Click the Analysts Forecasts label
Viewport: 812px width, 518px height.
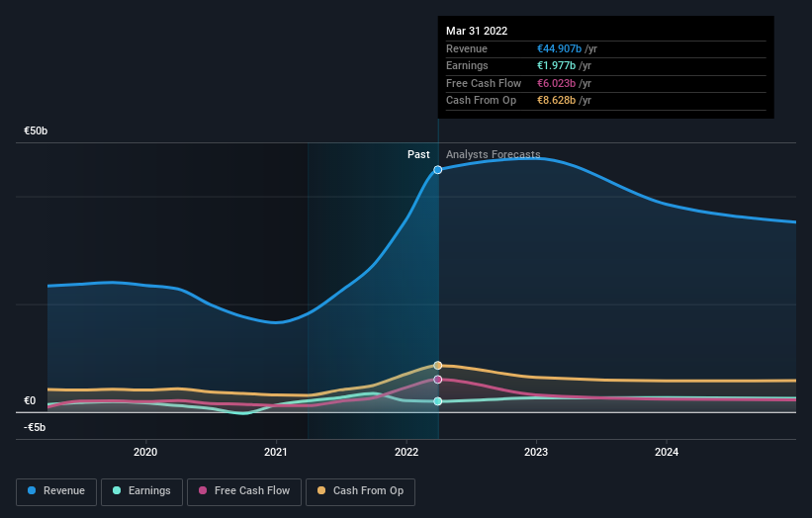pos(493,154)
